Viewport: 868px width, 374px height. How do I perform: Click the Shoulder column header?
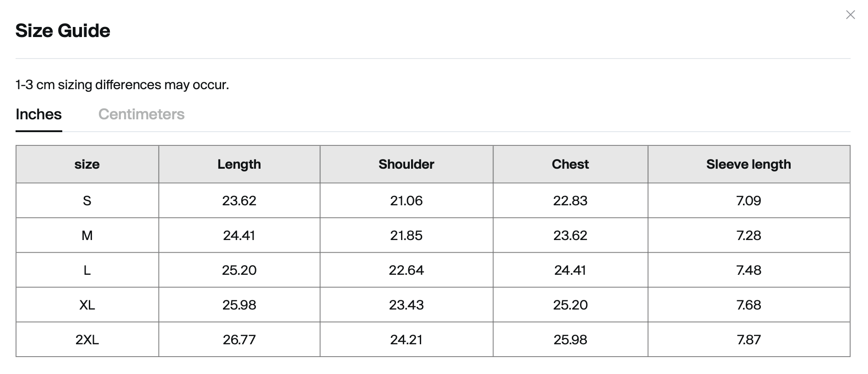[407, 165]
